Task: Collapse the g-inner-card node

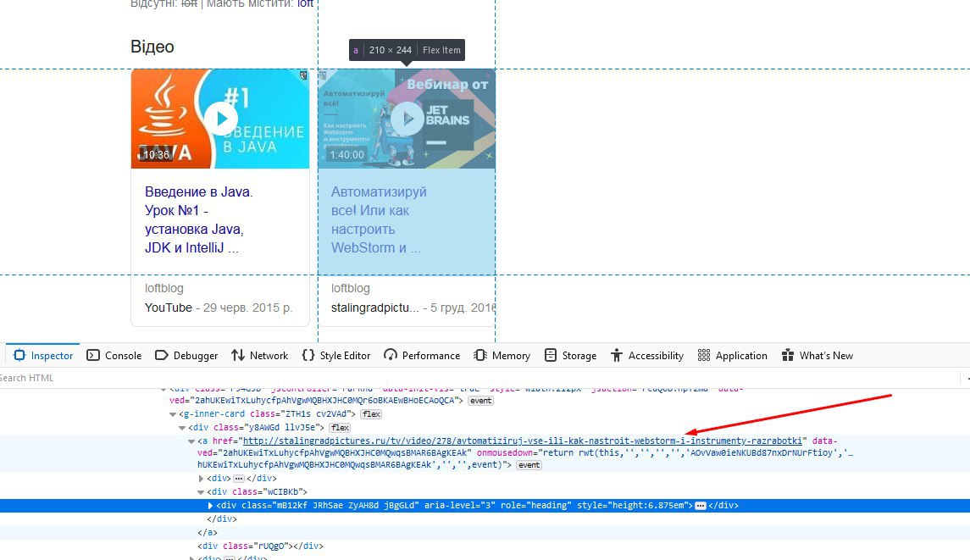Action: [x=173, y=414]
